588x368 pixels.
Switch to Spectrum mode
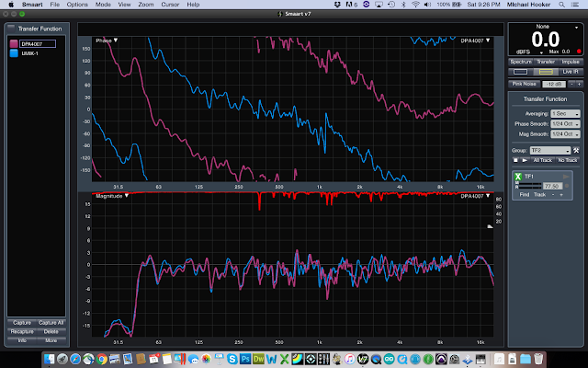tap(521, 62)
